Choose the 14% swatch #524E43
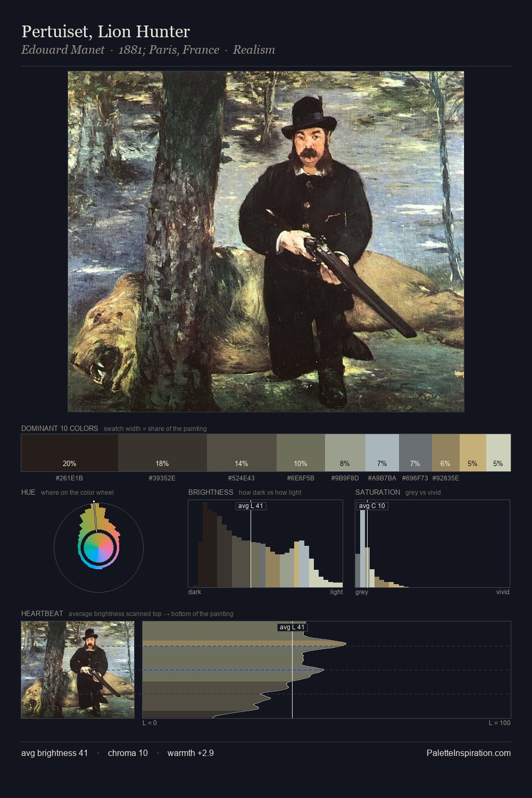This screenshot has height=798, width=532. [x=242, y=453]
